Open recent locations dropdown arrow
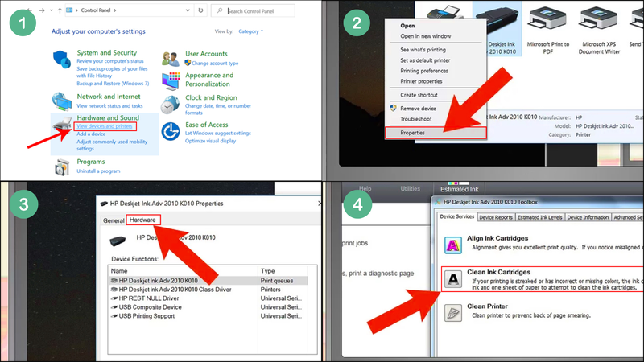The image size is (644, 362). (52, 10)
